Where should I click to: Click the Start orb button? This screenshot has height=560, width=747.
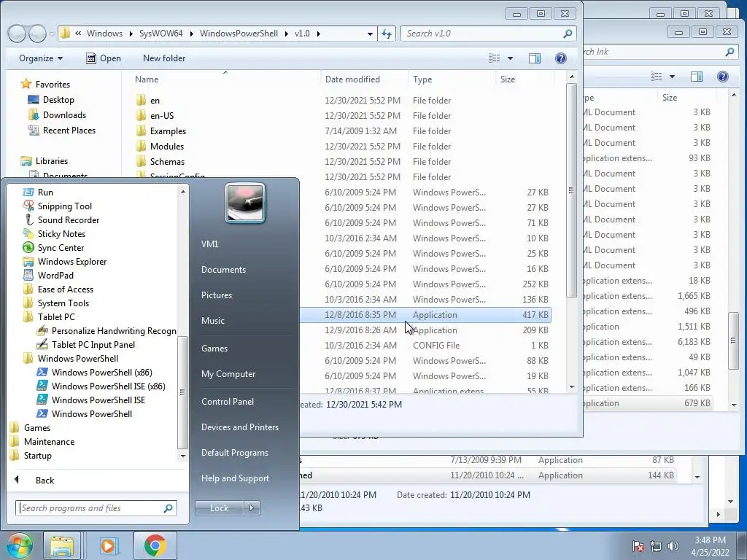coord(19,545)
